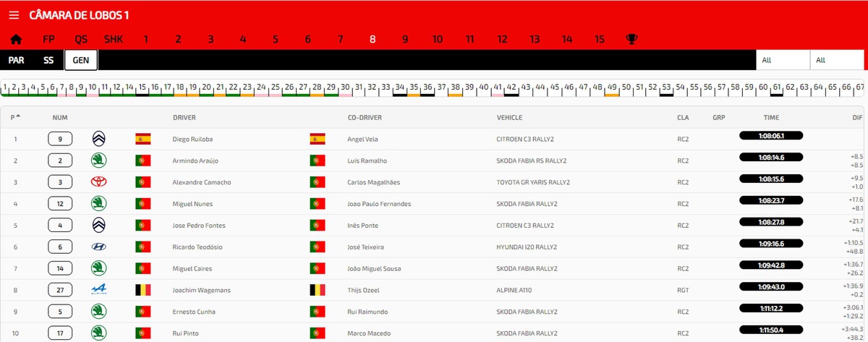
Task: Open the trophy final results icon
Action: coord(631,39)
